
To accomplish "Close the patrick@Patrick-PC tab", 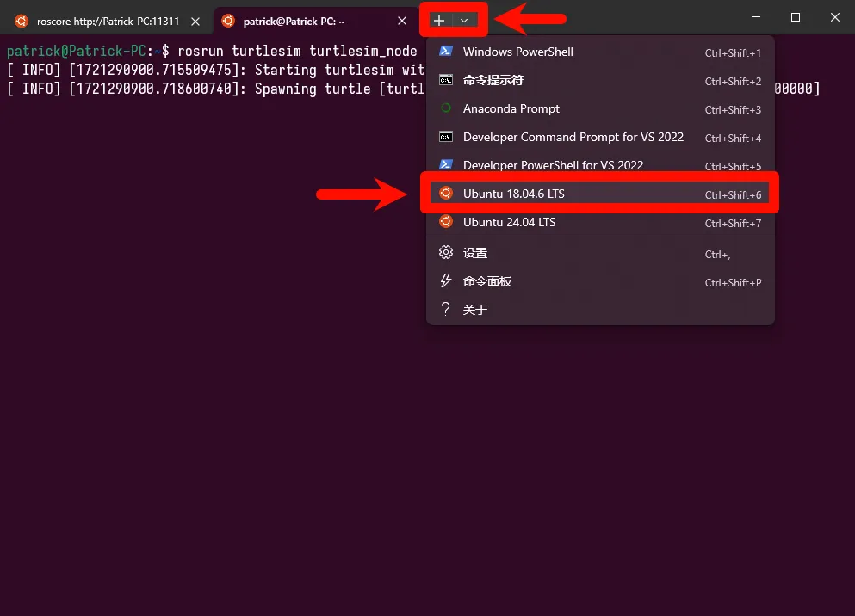I will 402,22.
